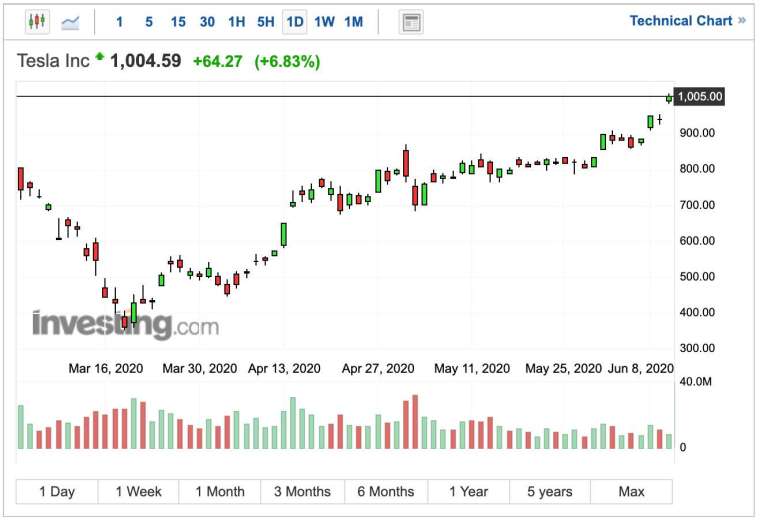760x524 pixels.
Task: Show the 1 Year range
Action: tap(469, 492)
